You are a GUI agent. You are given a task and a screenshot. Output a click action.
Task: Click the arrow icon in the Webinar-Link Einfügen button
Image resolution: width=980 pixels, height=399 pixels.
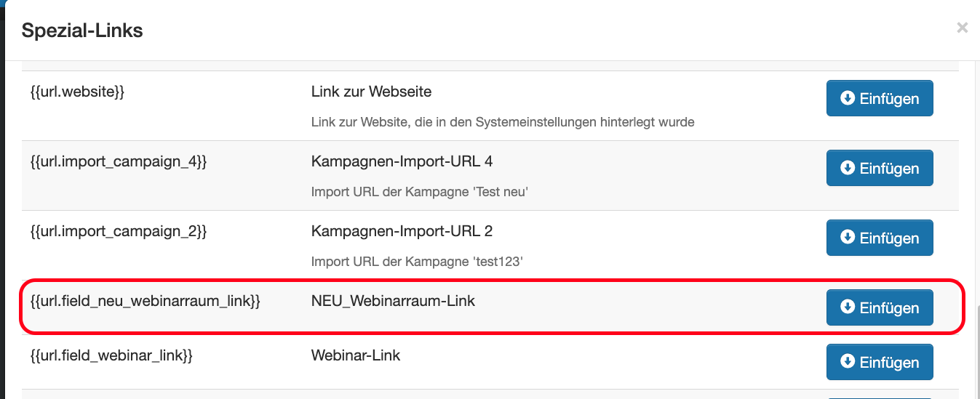click(x=847, y=361)
